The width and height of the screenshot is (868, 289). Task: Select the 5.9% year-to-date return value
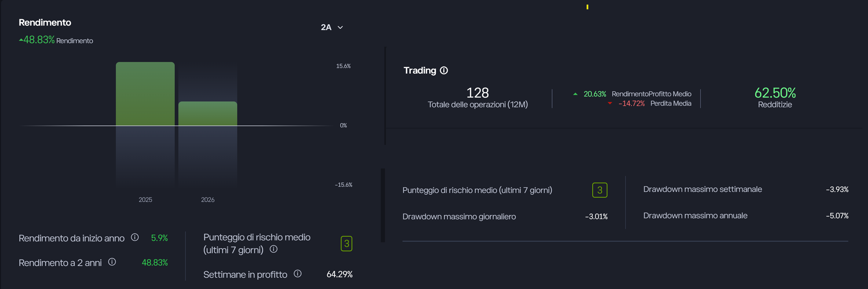click(159, 238)
